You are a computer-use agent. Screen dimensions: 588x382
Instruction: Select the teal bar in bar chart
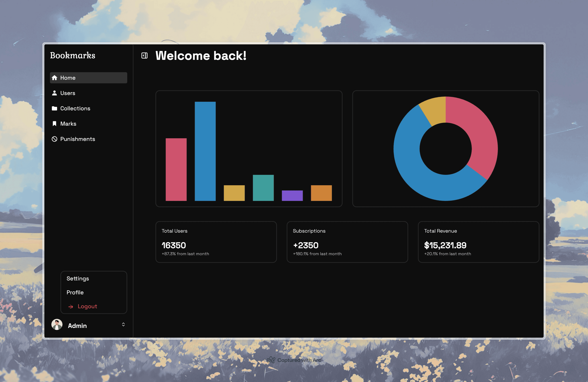click(263, 188)
